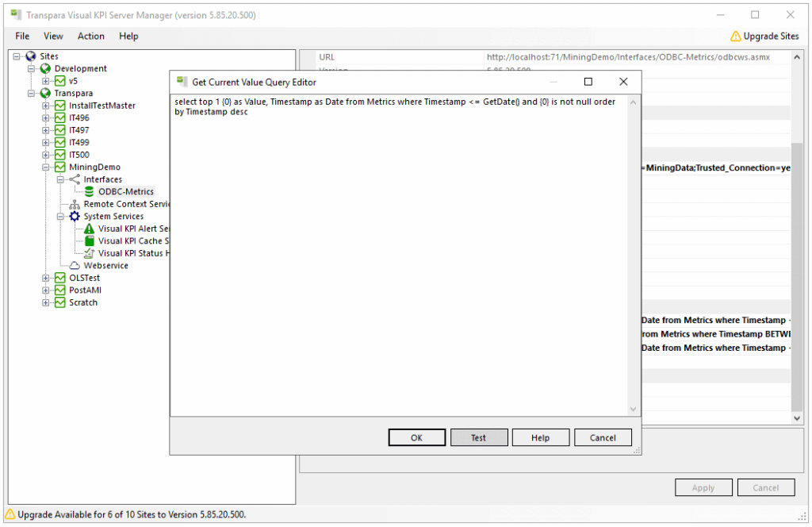Viewport: 812px width, 527px height.
Task: Open the Action menu
Action: tap(90, 36)
